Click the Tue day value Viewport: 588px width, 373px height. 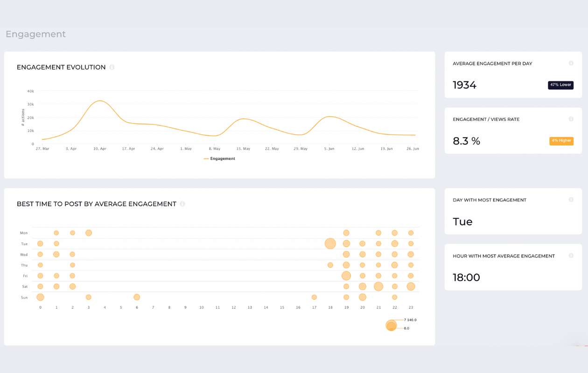[462, 221]
